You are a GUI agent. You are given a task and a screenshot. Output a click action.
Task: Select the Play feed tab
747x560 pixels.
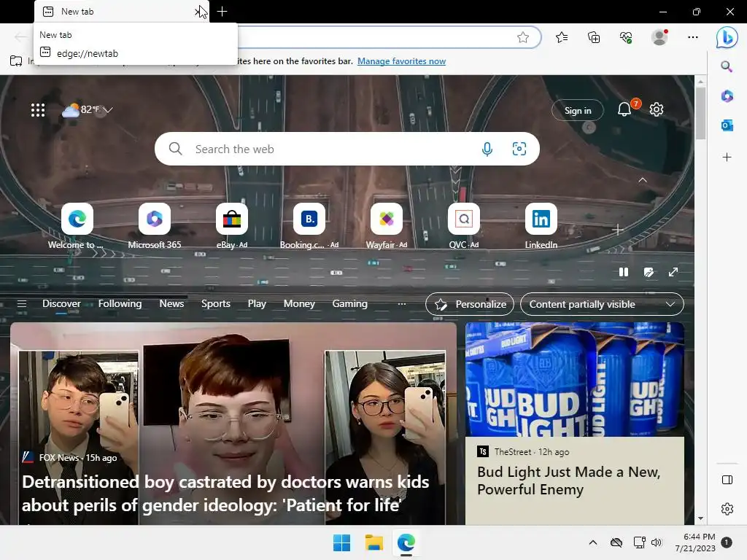click(x=257, y=304)
